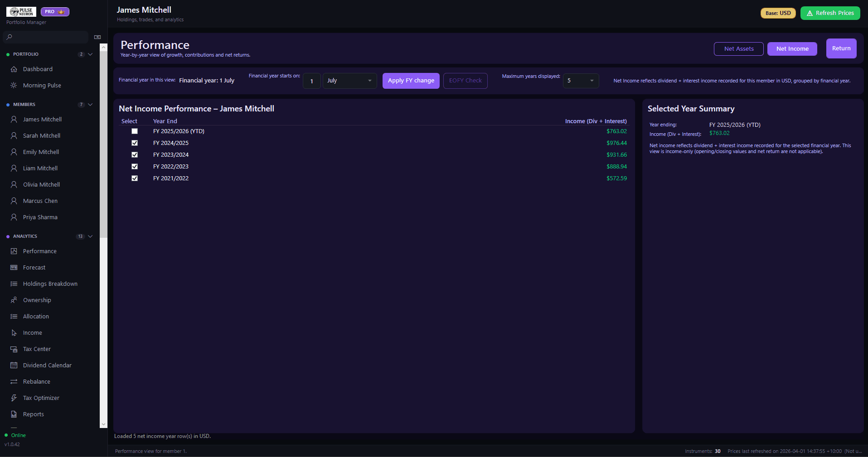Click the Refresh Prices button
868x457 pixels.
[830, 13]
